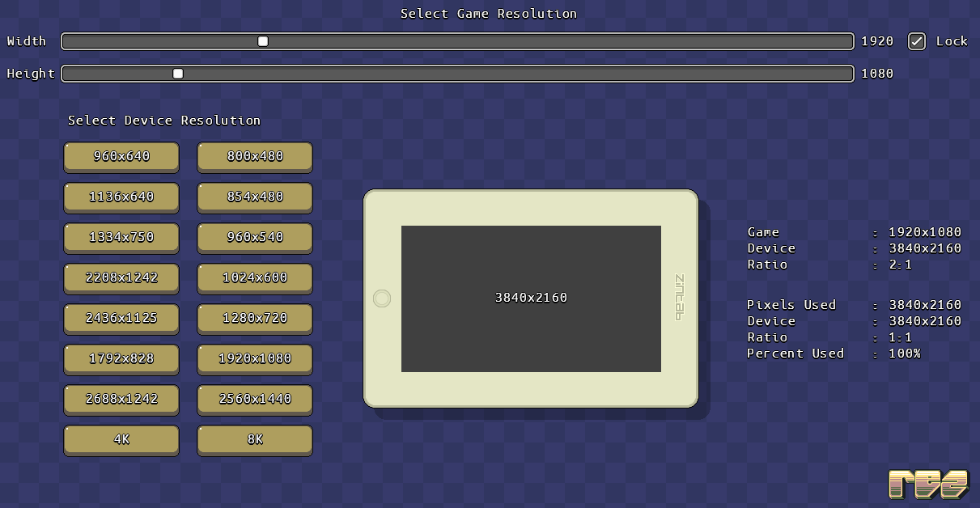This screenshot has width=980, height=508.
Task: Choose the 1136x640 resolution button
Action: (x=121, y=197)
